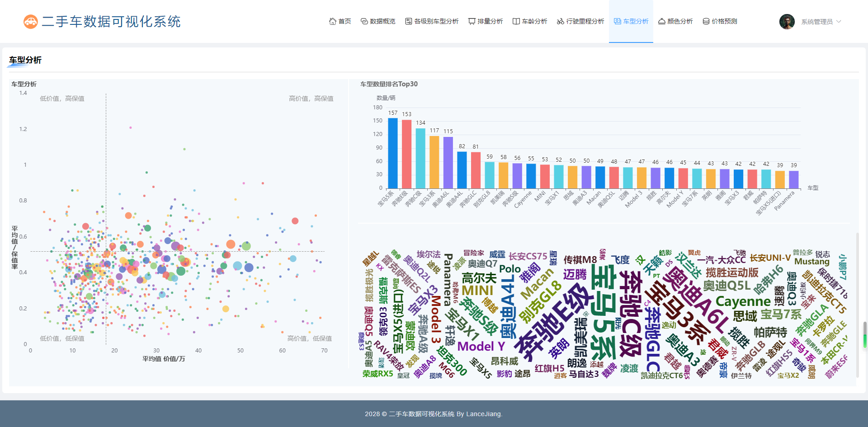The image size is (868, 427).
Task: Open the 各级别车型分析 menu item
Action: (x=432, y=21)
